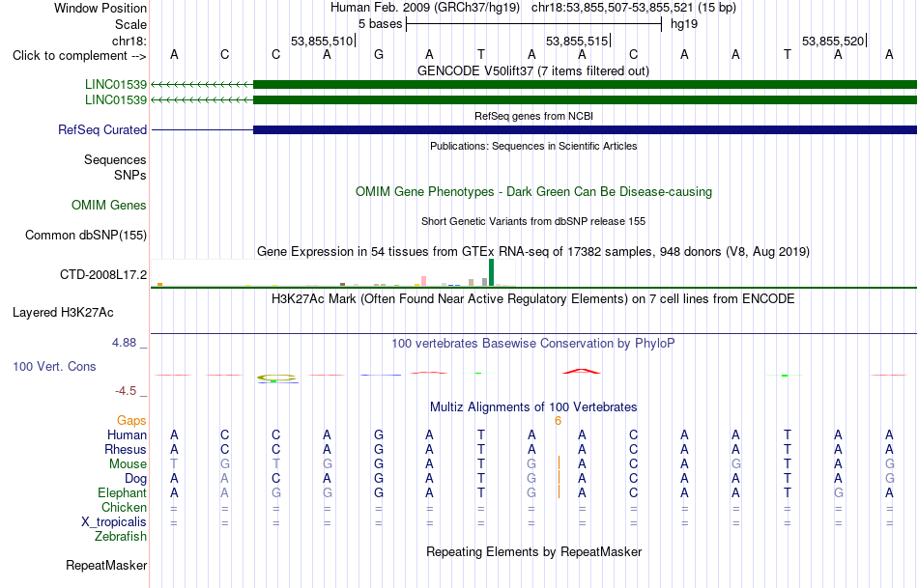Click the tall green GTEx expression bar
Image resolution: width=918 pixels, height=588 pixels.
491,272
